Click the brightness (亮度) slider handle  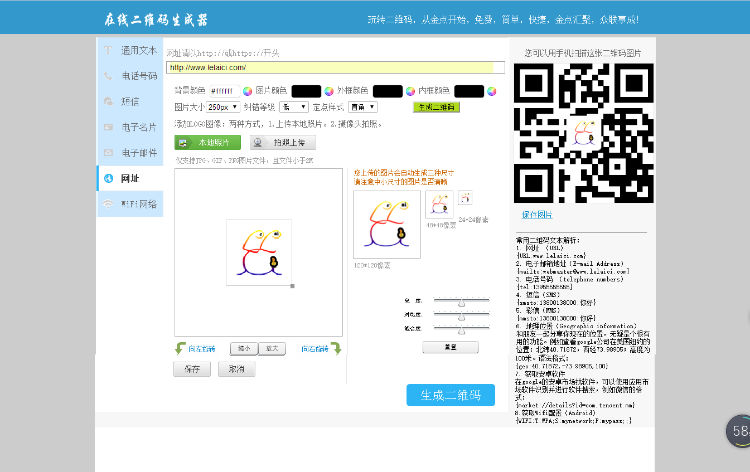pos(461,302)
